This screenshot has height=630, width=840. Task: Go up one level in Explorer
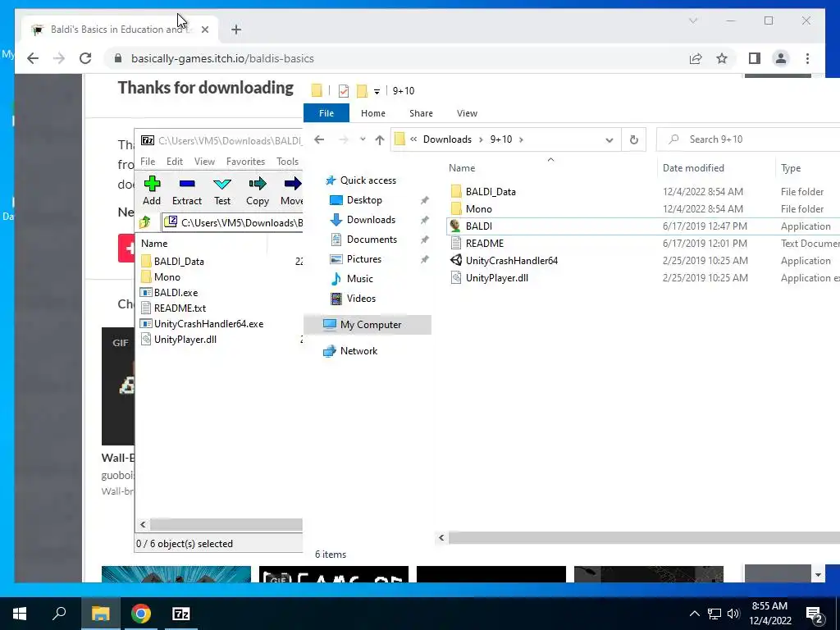[x=379, y=139]
